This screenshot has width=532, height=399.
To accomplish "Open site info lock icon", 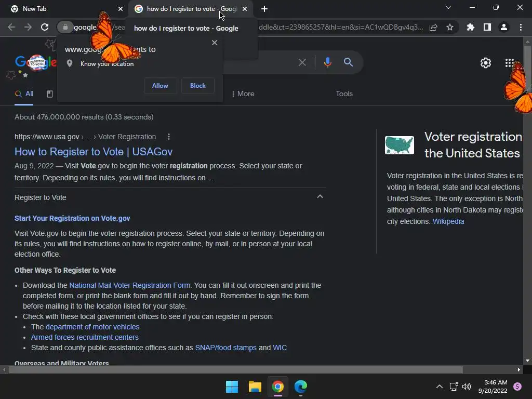I will (x=65, y=27).
